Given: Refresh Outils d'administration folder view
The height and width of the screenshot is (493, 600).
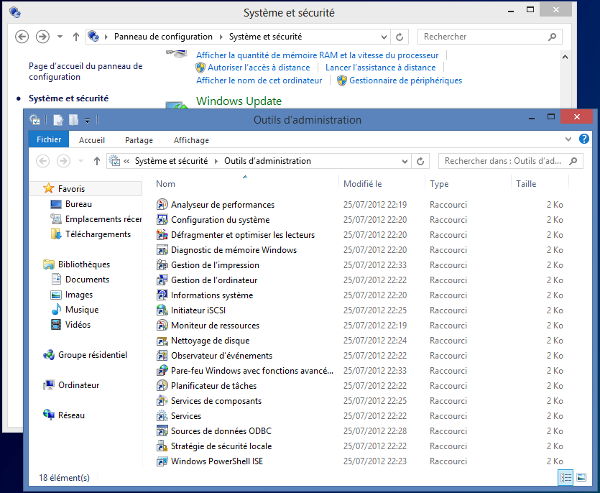Looking at the screenshot, I should click(x=420, y=161).
